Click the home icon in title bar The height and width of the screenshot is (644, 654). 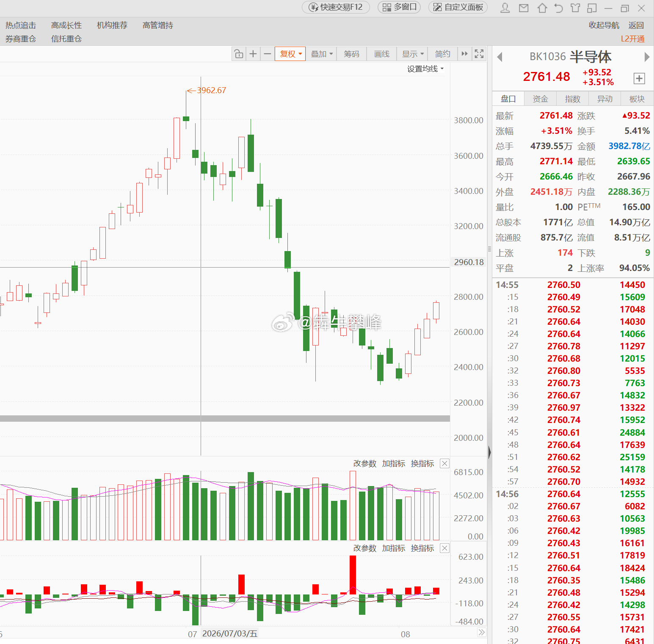tap(542, 8)
